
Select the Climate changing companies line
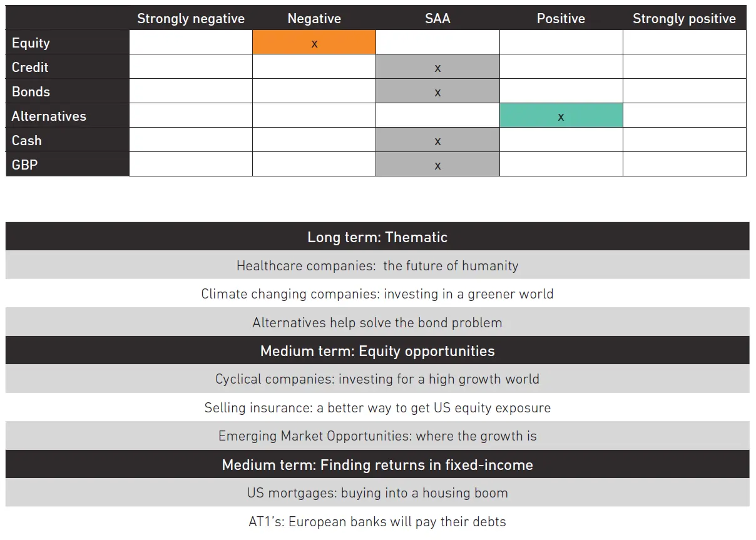point(377,294)
